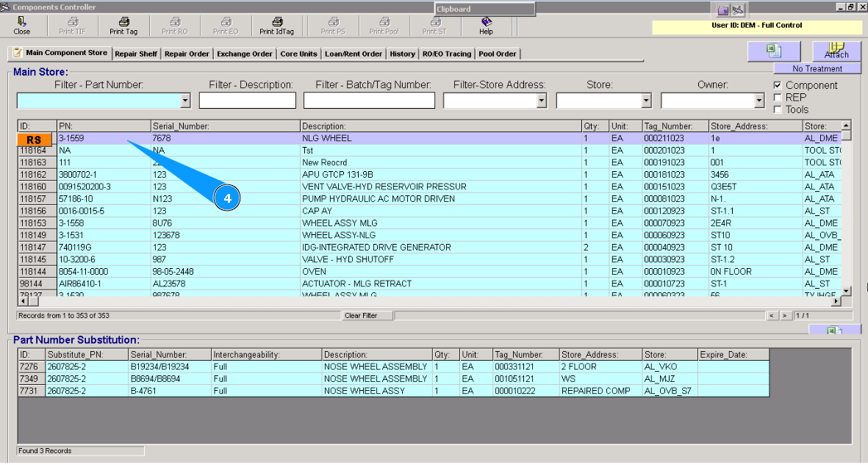Switch to the Repair Shelf tab
This screenshot has width=868, height=465.
(136, 54)
